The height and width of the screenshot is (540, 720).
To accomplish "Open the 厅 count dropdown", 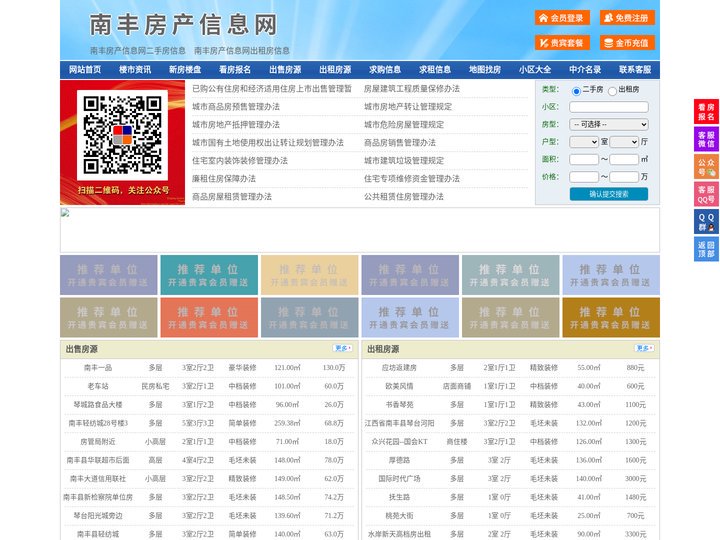I will (x=624, y=142).
